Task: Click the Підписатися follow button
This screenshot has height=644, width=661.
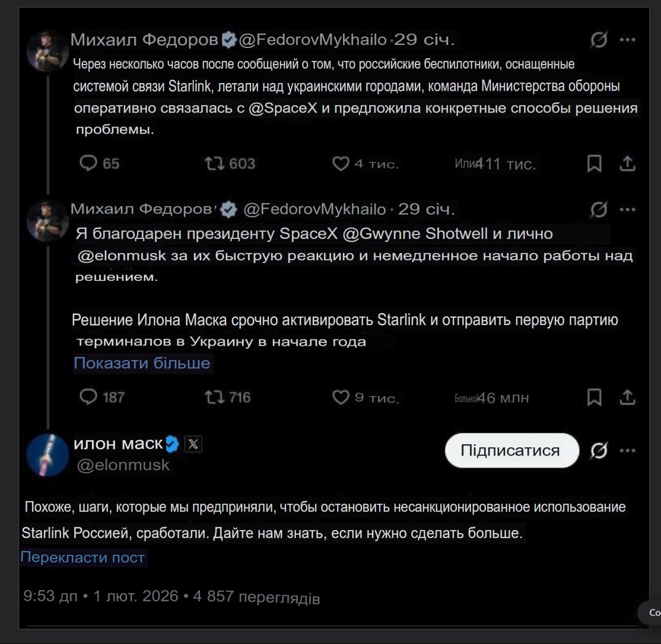Action: (511, 450)
